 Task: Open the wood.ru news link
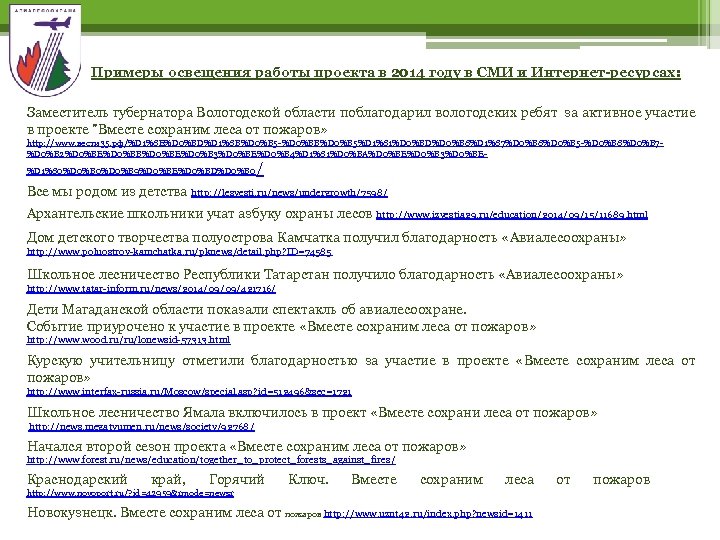[x=129, y=340]
